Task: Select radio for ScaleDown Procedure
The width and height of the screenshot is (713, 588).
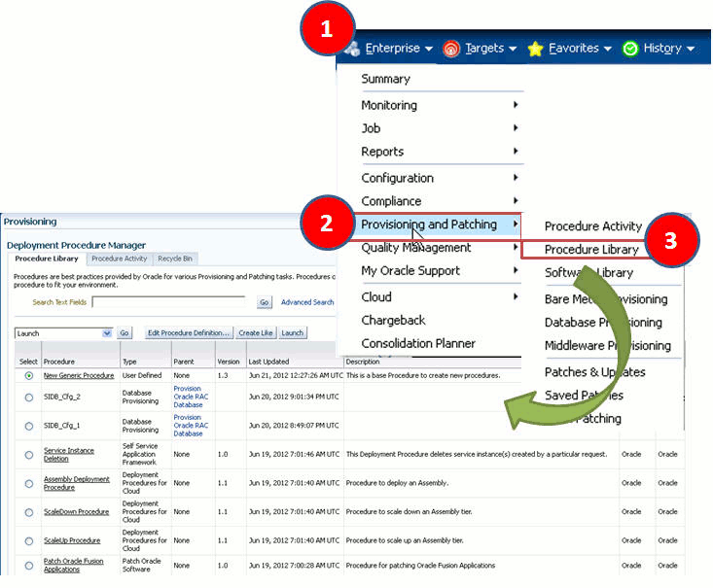Action: click(x=29, y=512)
